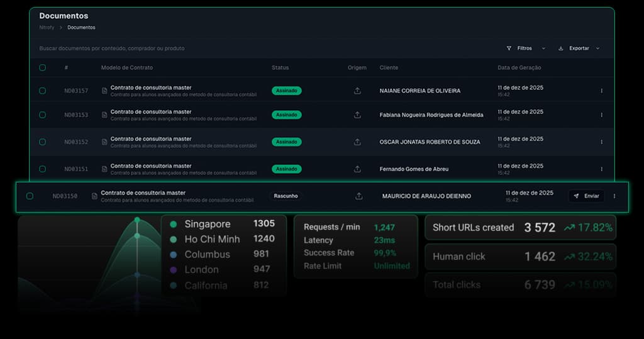This screenshot has width=644, height=339.
Task: Click the Modelo de Contrato column header
Action: tap(127, 68)
